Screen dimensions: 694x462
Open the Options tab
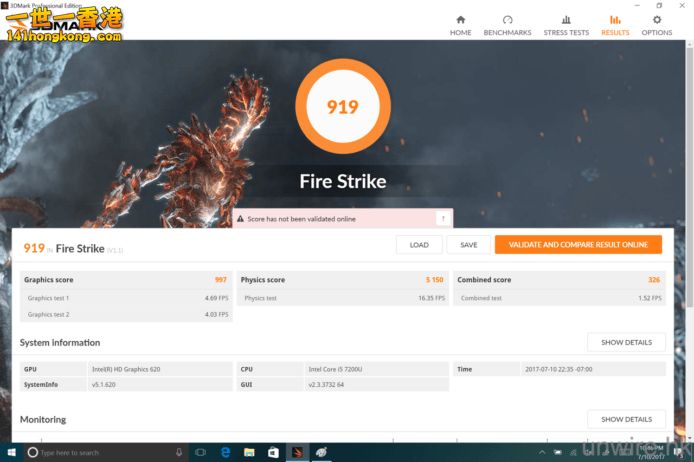[x=657, y=25]
